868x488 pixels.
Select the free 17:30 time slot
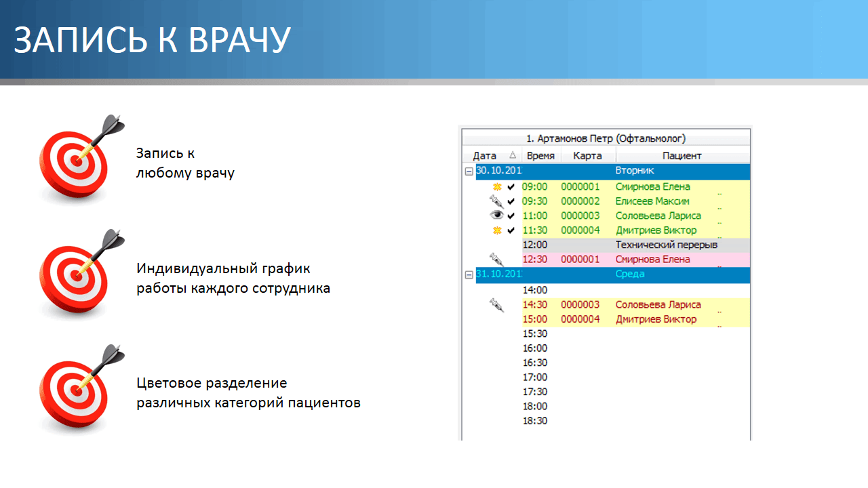click(534, 392)
